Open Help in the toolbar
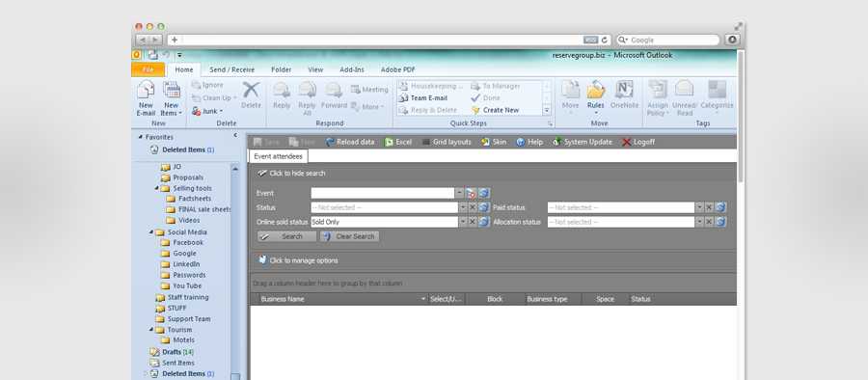Screen dimensions: 868x380 (x=529, y=142)
